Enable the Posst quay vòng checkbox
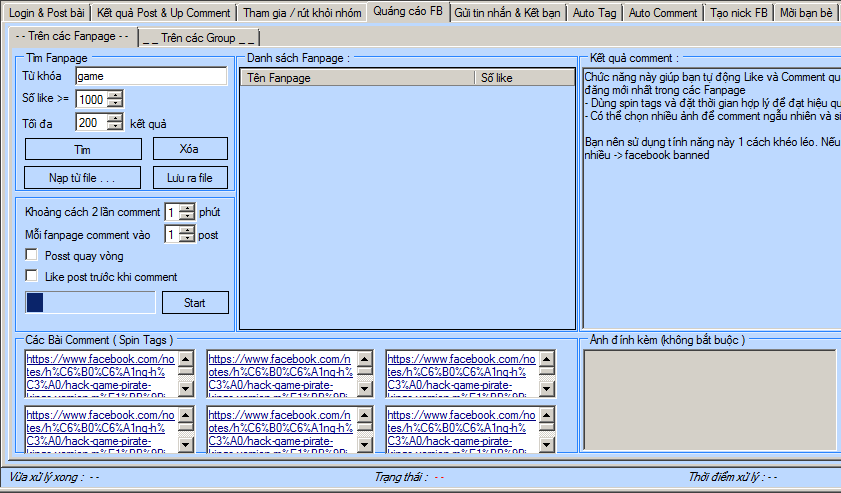Screen dimensions: 841x493 pyautogui.click(x=32, y=254)
